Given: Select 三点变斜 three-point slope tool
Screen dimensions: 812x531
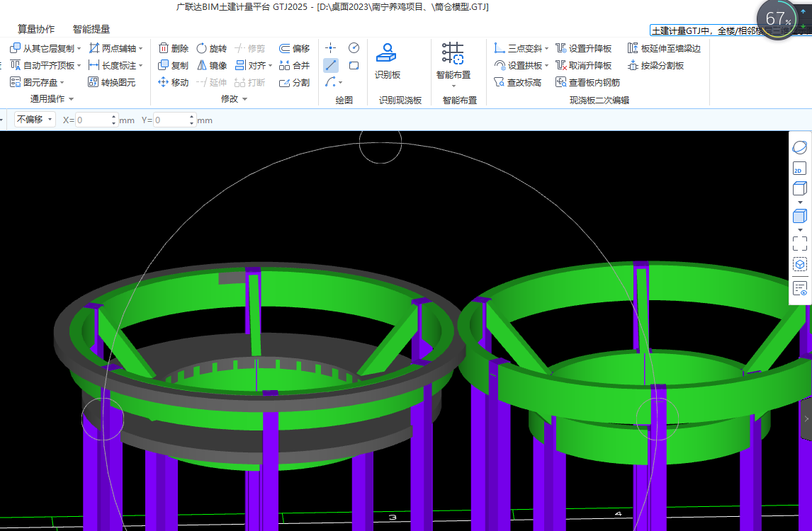Looking at the screenshot, I should [518, 48].
